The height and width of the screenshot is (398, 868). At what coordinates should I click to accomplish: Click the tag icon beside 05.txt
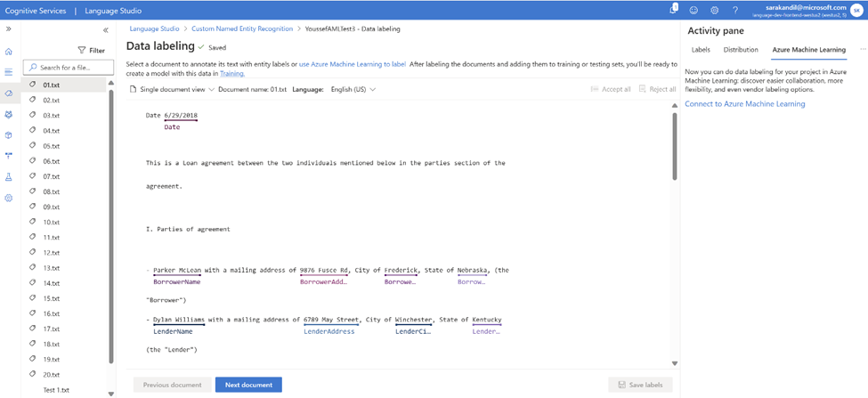click(x=32, y=146)
